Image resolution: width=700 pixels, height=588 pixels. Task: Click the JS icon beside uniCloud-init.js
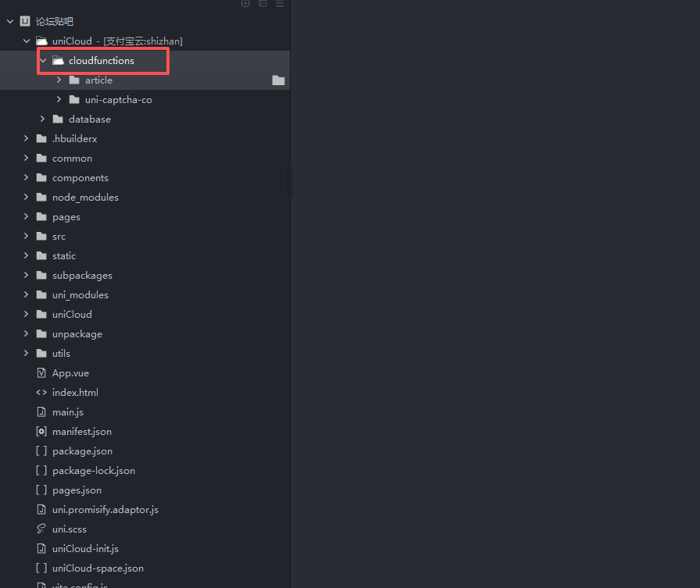point(41,549)
